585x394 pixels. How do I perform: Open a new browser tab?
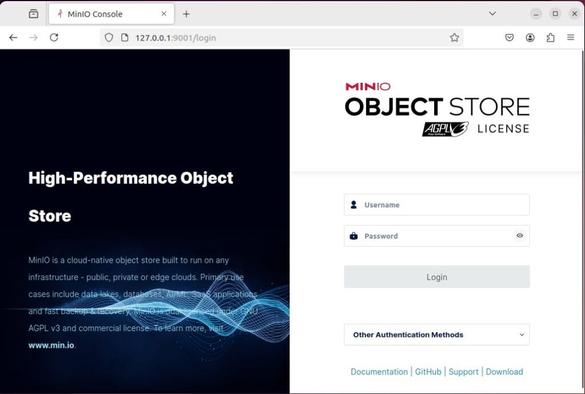coord(186,14)
